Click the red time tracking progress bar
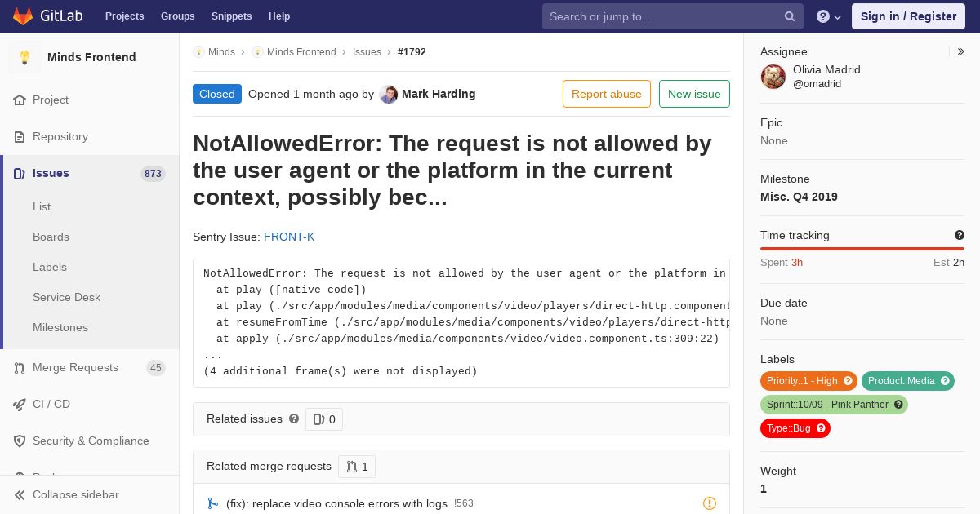The image size is (980, 514). (862, 249)
